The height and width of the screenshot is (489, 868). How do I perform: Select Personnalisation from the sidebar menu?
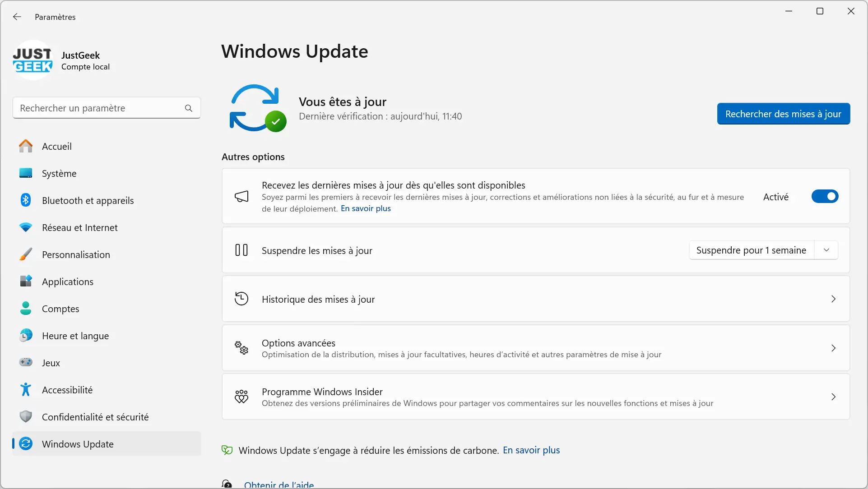click(76, 254)
